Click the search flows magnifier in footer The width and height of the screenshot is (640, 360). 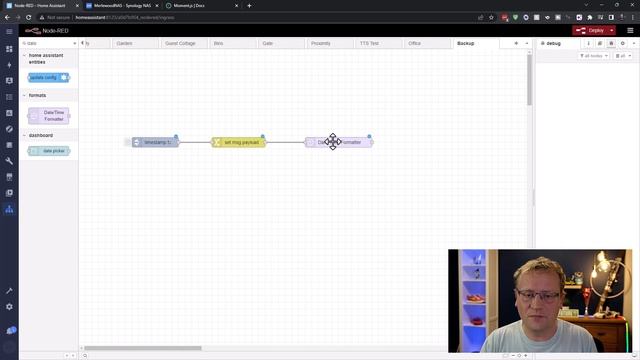pos(85,356)
